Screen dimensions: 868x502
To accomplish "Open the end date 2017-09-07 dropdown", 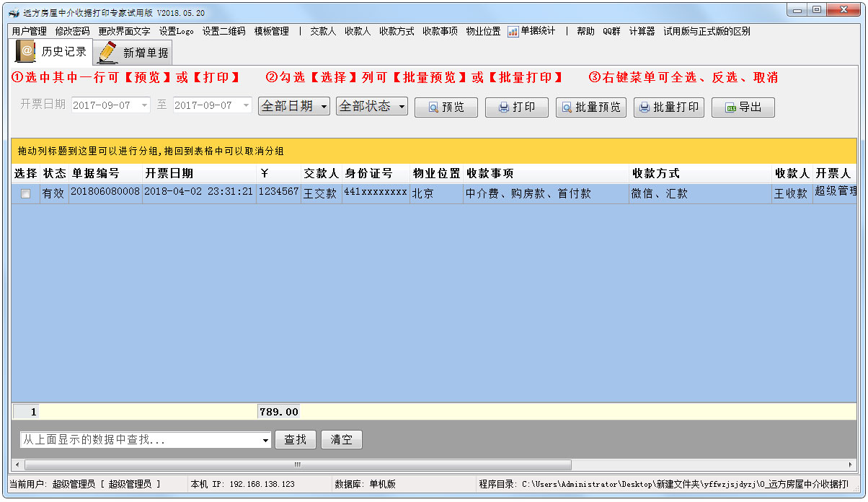I will (x=247, y=105).
